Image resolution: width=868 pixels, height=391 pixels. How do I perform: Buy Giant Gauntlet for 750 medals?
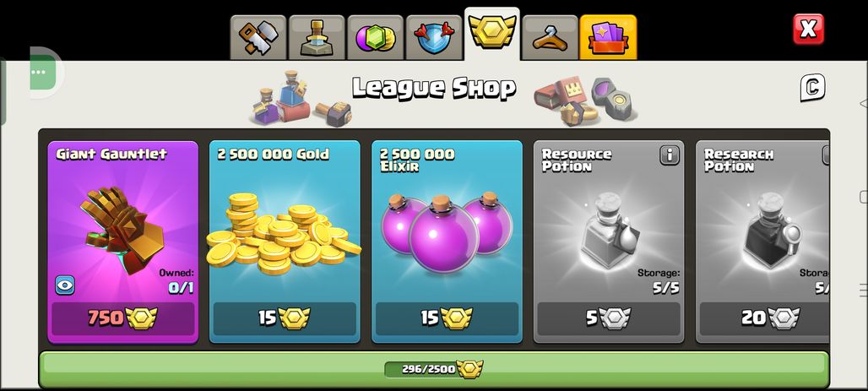click(x=123, y=318)
